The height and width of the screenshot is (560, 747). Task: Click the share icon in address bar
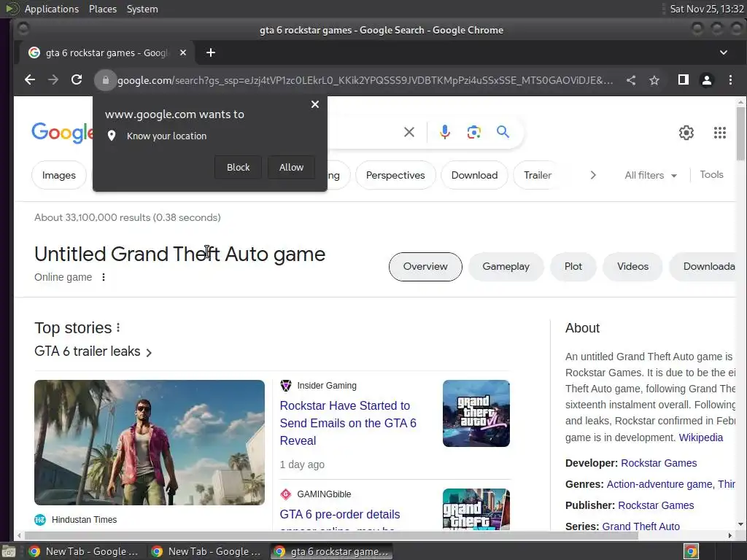[631, 80]
